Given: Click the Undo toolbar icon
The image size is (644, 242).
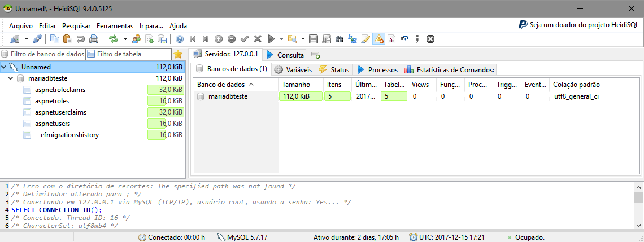Looking at the screenshot, I should [x=80, y=39].
